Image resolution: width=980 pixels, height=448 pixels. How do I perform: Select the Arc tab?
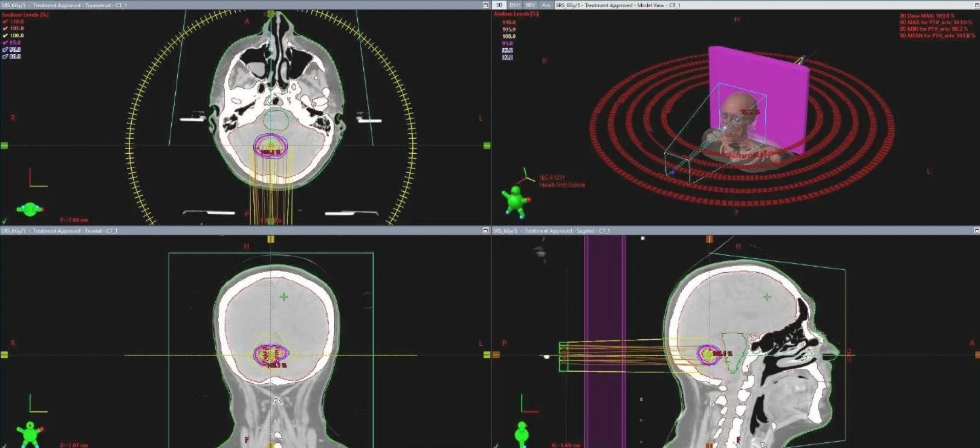pos(546,5)
